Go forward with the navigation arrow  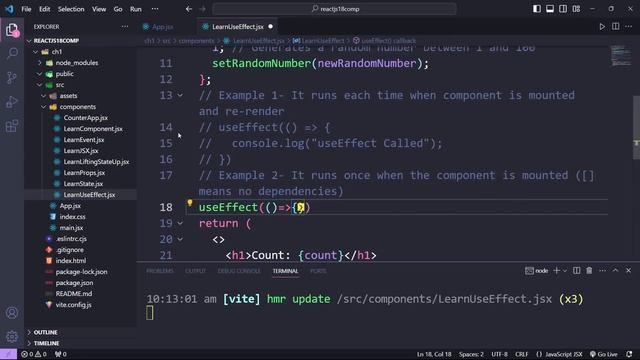pos(202,9)
